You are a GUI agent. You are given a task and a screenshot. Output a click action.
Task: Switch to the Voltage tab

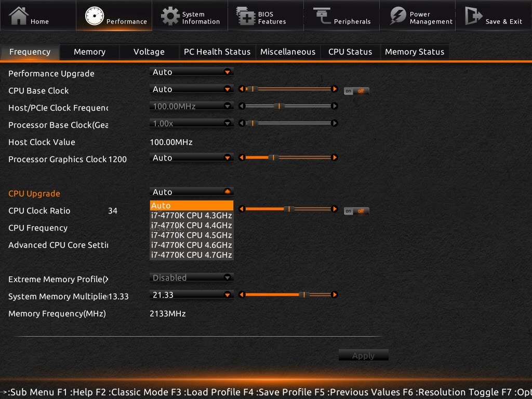pos(149,52)
